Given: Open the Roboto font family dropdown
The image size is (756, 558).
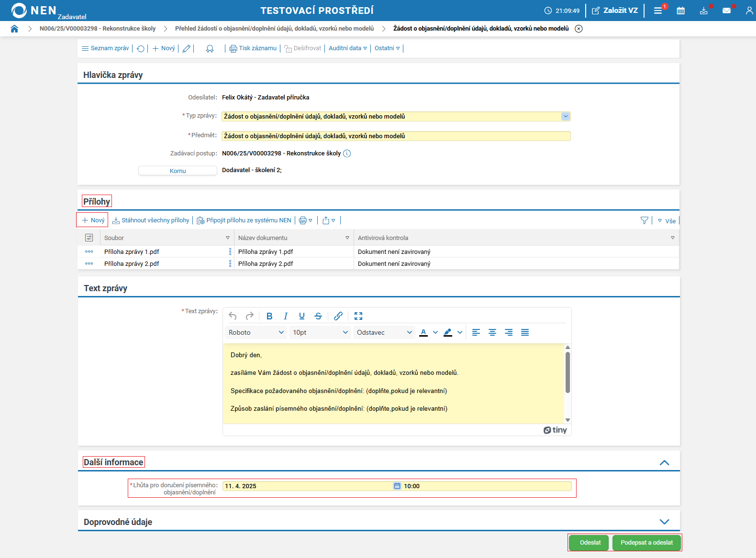Looking at the screenshot, I should point(256,332).
